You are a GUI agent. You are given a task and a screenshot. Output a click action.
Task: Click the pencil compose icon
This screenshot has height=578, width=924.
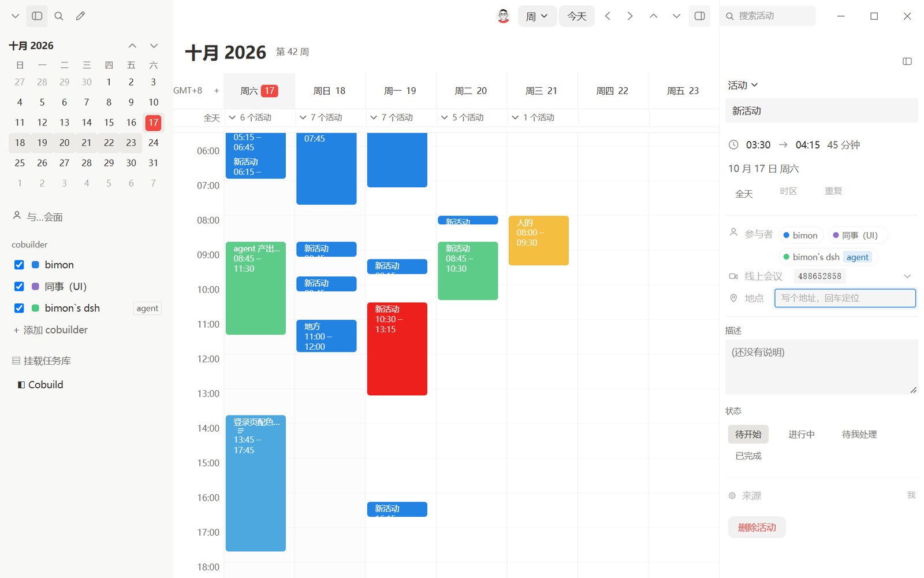coord(80,16)
